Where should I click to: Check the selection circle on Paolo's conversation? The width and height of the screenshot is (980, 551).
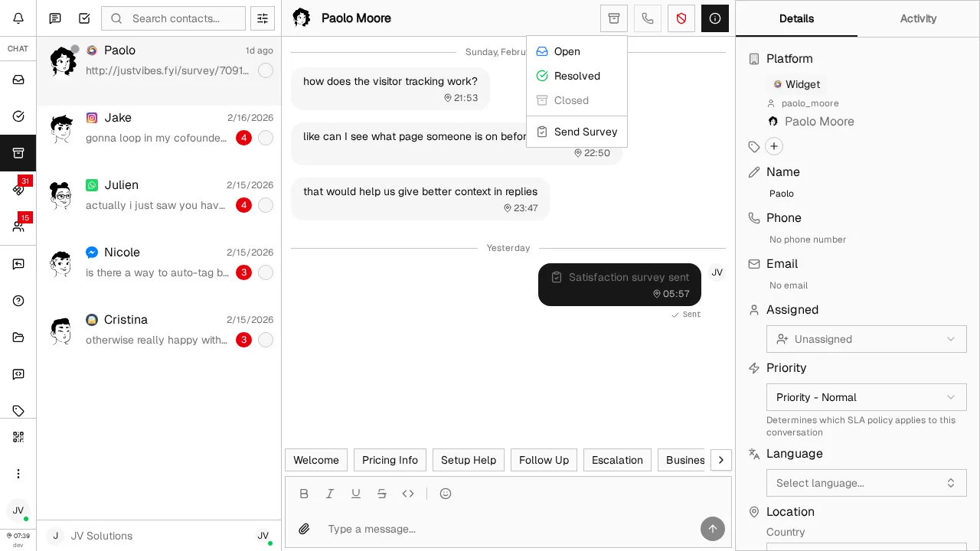click(266, 70)
